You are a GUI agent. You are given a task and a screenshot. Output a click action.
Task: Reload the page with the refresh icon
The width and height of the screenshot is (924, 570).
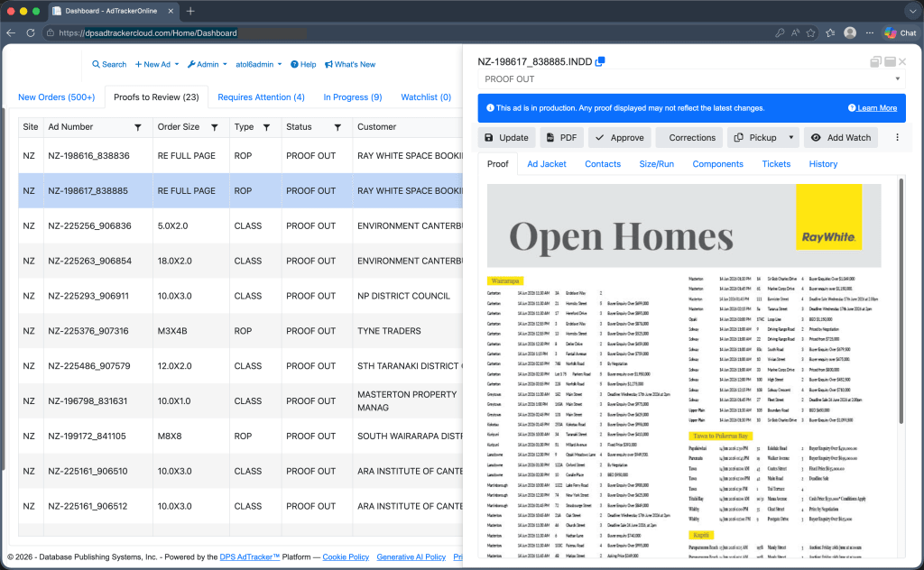(x=31, y=33)
